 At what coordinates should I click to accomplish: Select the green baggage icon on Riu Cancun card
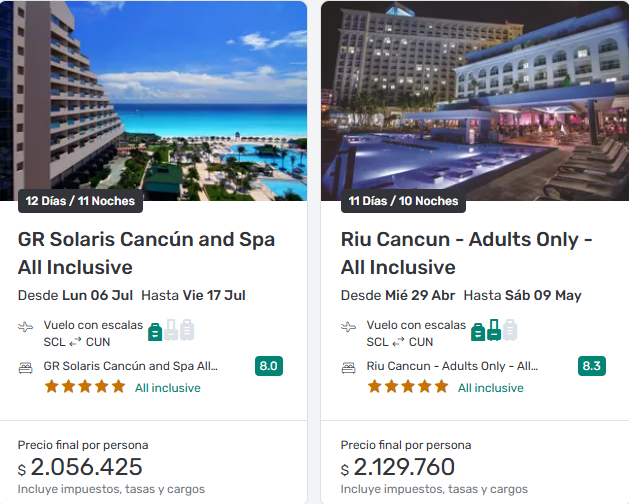coord(479,331)
